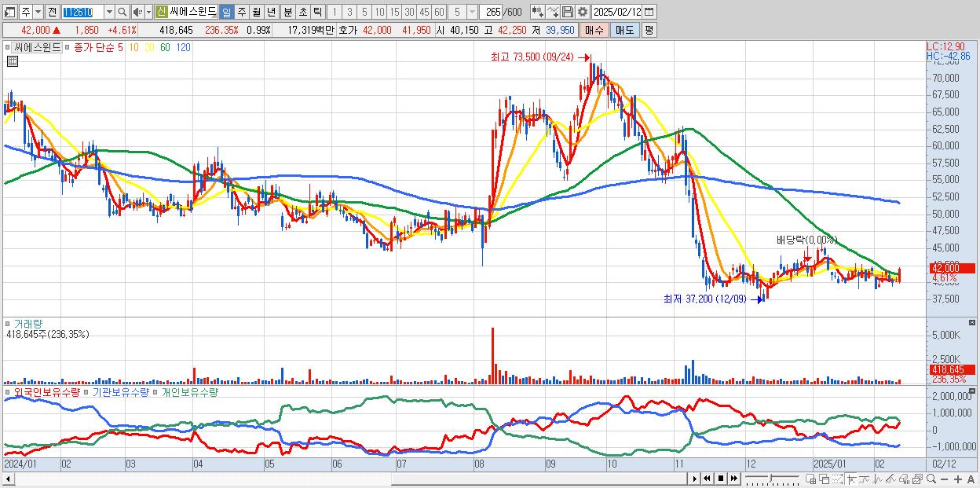Select the 년 yearly chart period
The width and height of the screenshot is (980, 488).
271,12
